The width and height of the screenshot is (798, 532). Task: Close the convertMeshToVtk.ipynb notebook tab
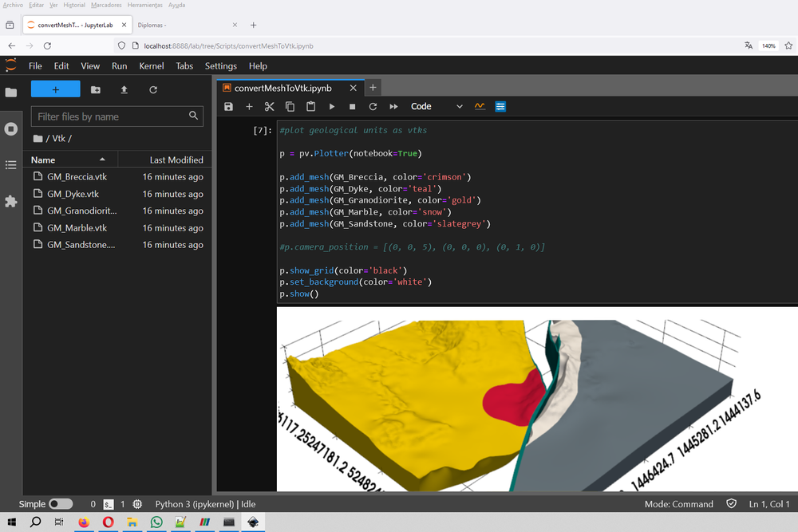[x=354, y=88]
